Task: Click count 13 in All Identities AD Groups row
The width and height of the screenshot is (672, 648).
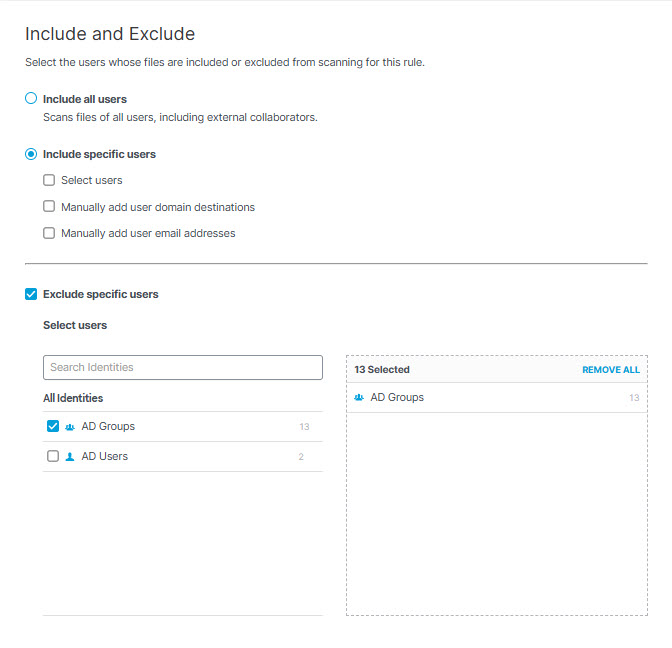Action: point(304,427)
